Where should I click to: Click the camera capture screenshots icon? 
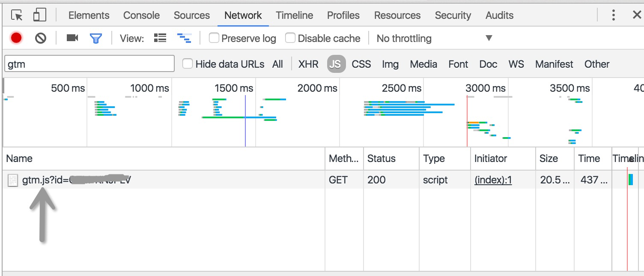click(x=72, y=38)
